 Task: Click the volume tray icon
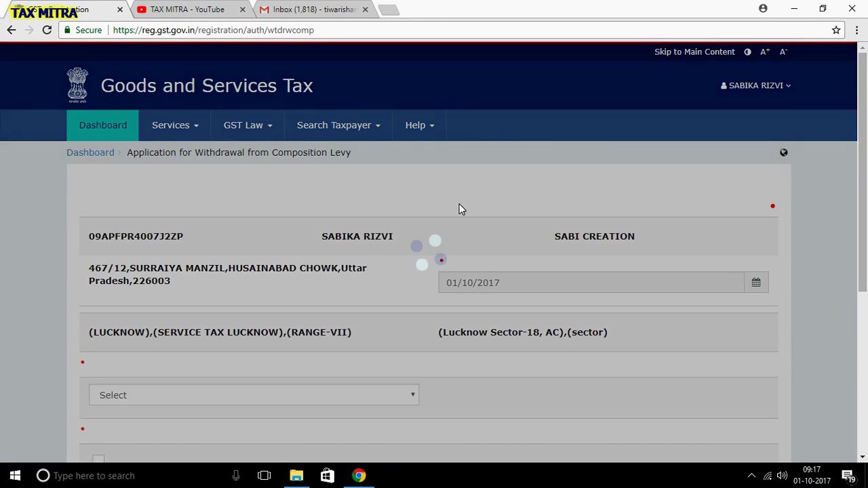tap(783, 476)
